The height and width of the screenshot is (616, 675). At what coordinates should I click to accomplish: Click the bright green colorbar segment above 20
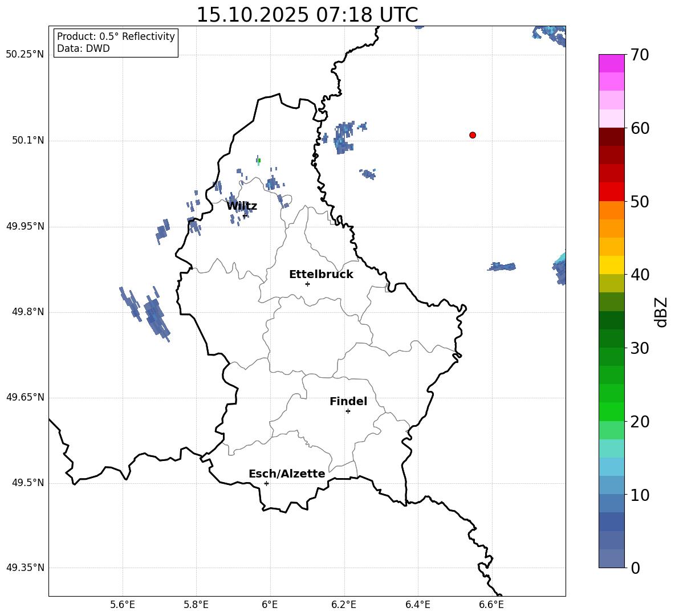click(x=611, y=411)
